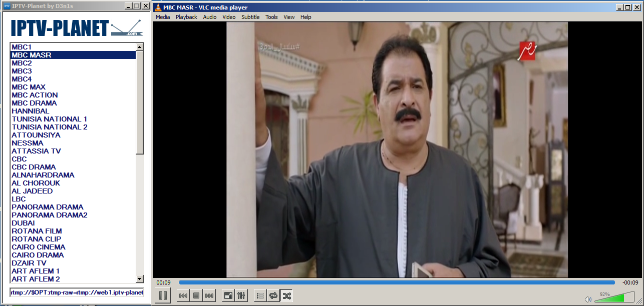Screen dimensions: 644x306
Task: Select MBC4 channel
Action: [73, 79]
